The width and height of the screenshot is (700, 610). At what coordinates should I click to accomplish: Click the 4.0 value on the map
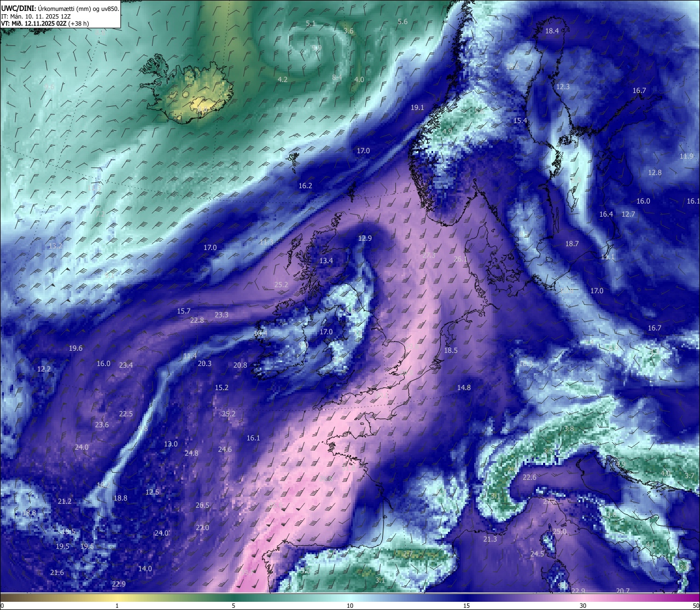click(359, 80)
